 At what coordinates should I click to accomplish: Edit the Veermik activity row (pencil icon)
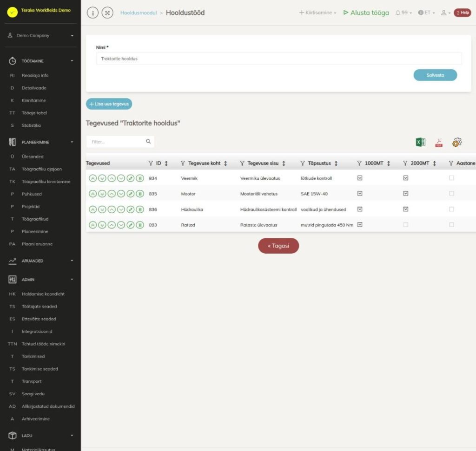coord(131,178)
